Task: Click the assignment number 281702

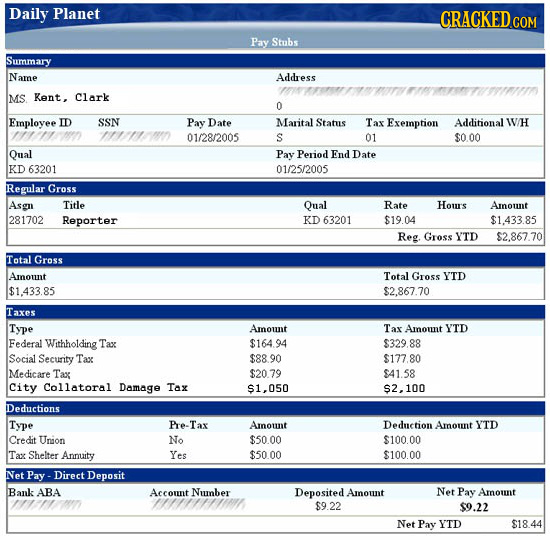Action: click(x=26, y=220)
